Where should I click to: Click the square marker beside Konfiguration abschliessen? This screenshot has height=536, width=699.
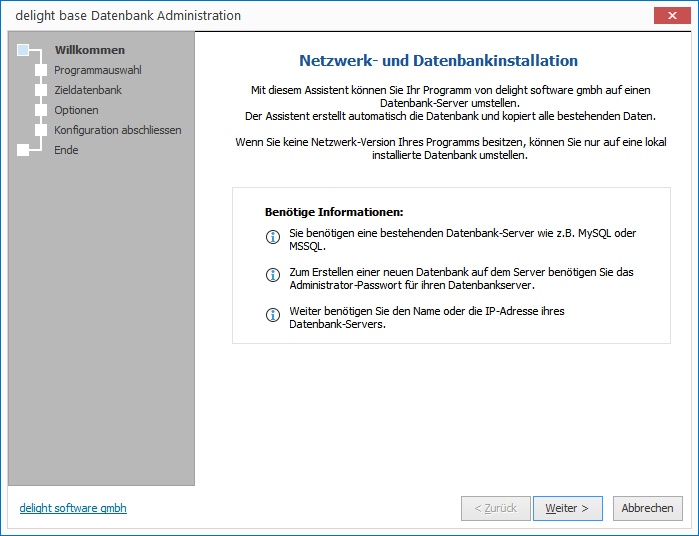click(x=41, y=130)
